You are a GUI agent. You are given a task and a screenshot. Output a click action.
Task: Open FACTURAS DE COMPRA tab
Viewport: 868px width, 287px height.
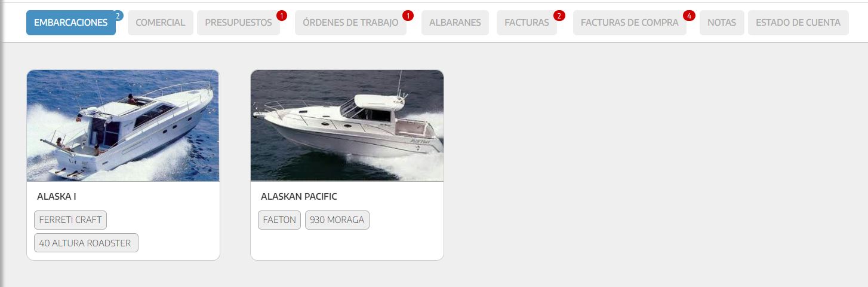630,23
